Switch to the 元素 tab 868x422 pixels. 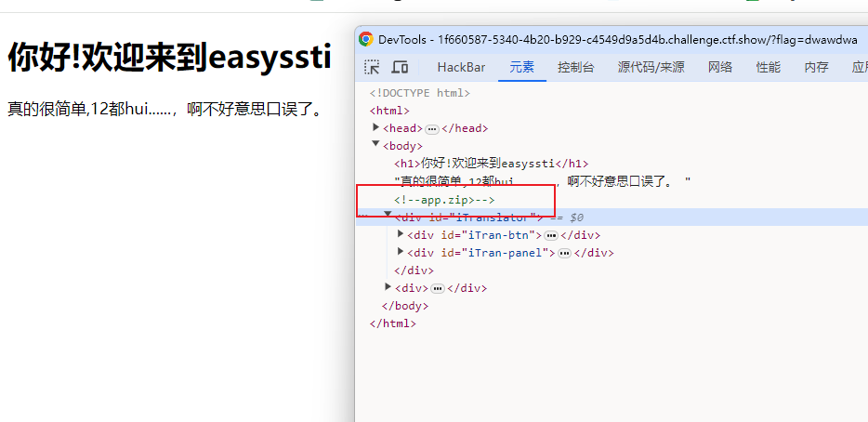[x=522, y=68]
